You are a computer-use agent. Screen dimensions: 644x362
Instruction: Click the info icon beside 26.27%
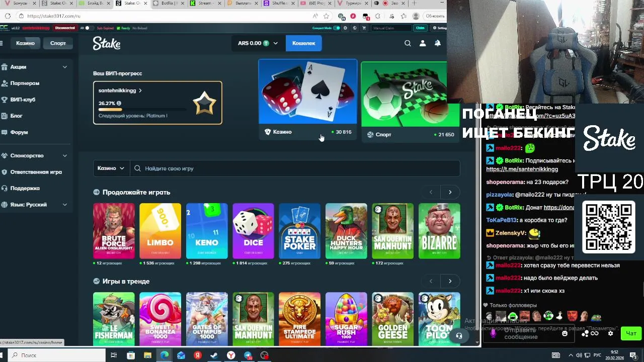[x=119, y=104]
